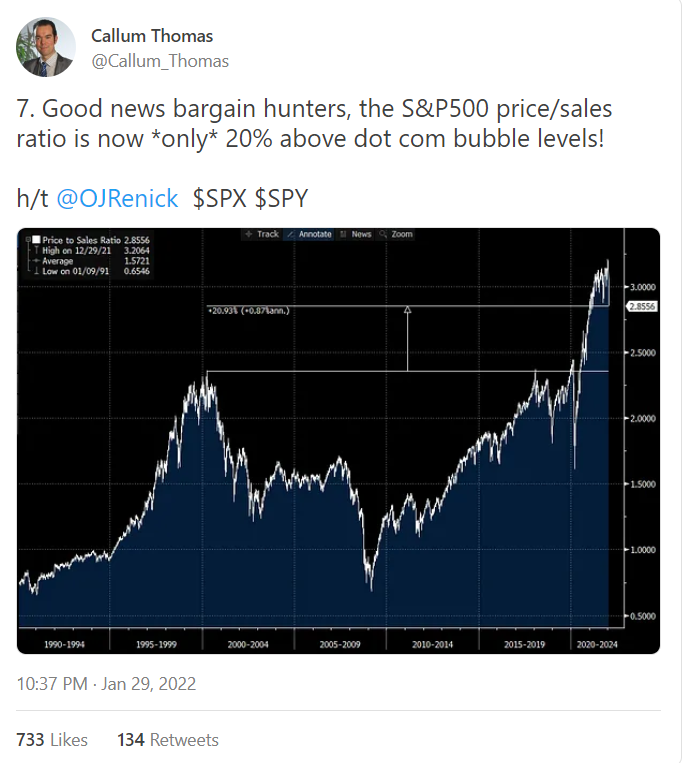This screenshot has width=682, height=763.
Task: Click the Track crosshair icon
Action: (249, 234)
